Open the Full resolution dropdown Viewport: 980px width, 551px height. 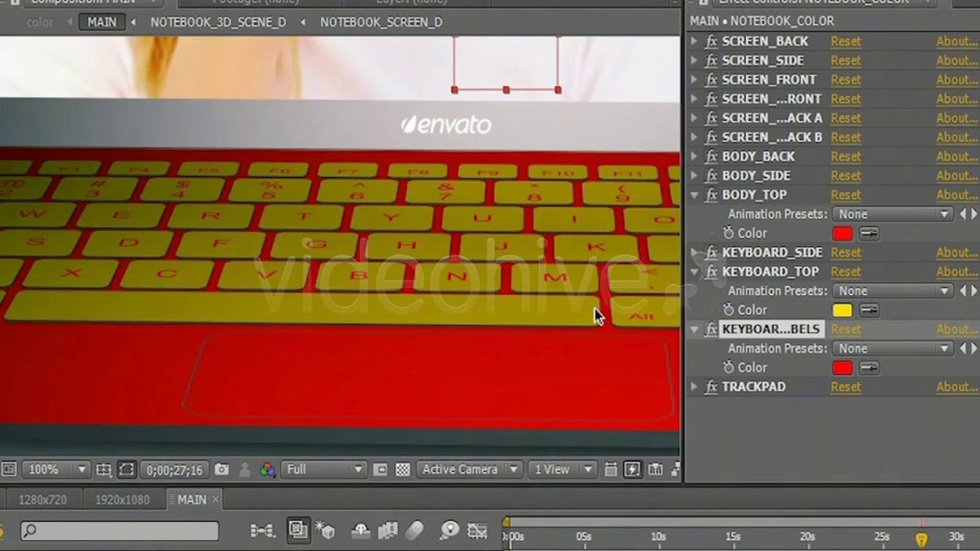[x=324, y=469]
